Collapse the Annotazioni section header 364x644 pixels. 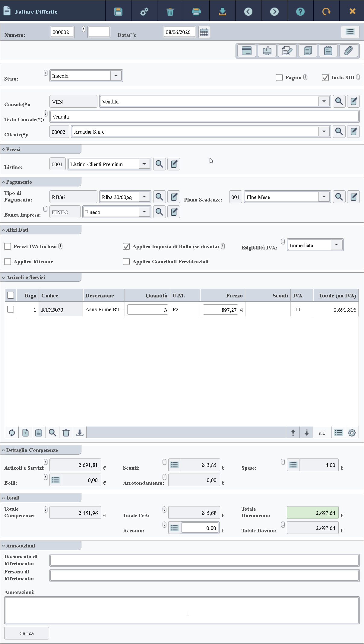[x=41, y=546]
